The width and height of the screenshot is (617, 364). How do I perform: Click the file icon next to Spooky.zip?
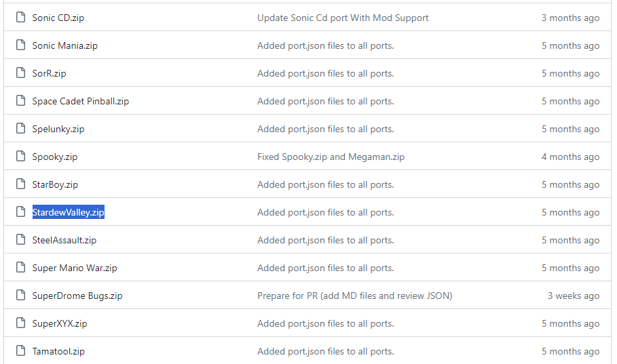pyautogui.click(x=20, y=157)
